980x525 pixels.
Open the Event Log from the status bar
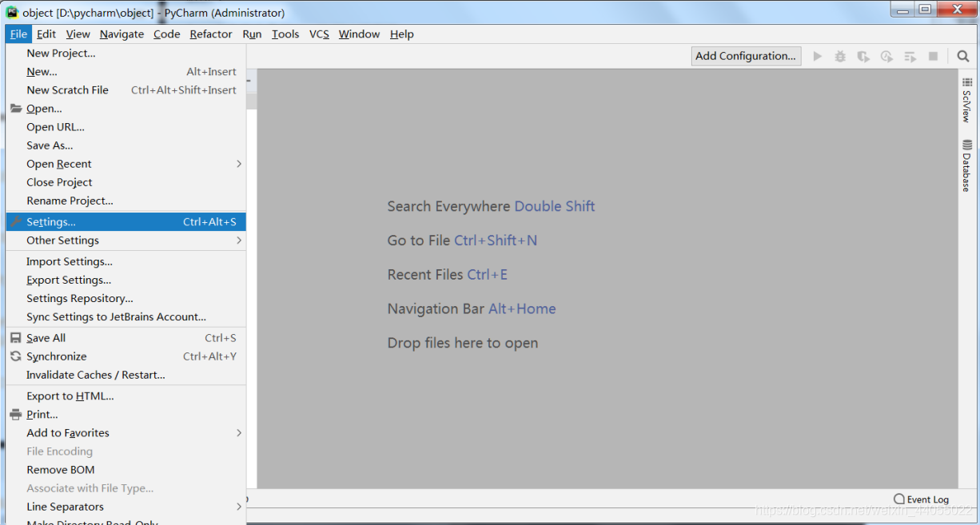pos(921,499)
